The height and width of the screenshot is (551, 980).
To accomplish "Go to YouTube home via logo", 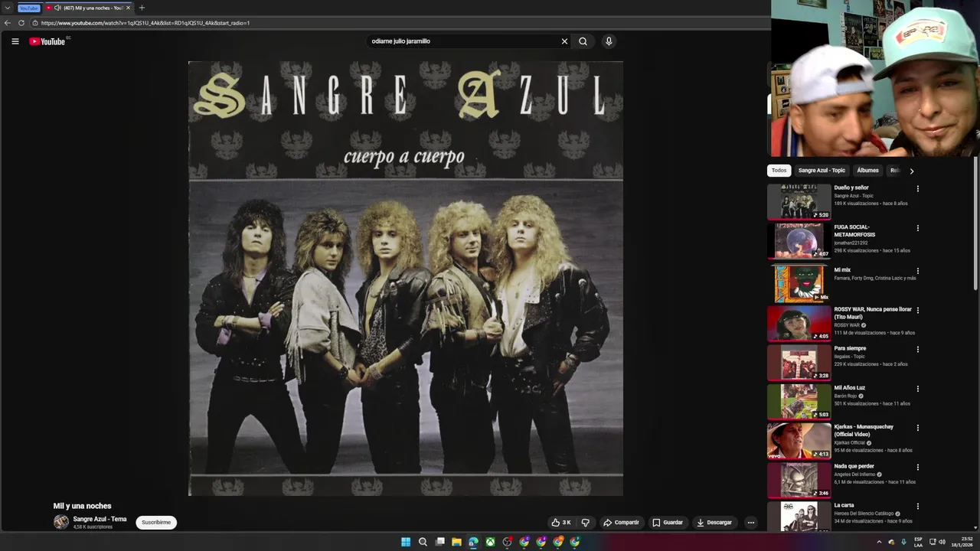I will pyautogui.click(x=47, y=41).
